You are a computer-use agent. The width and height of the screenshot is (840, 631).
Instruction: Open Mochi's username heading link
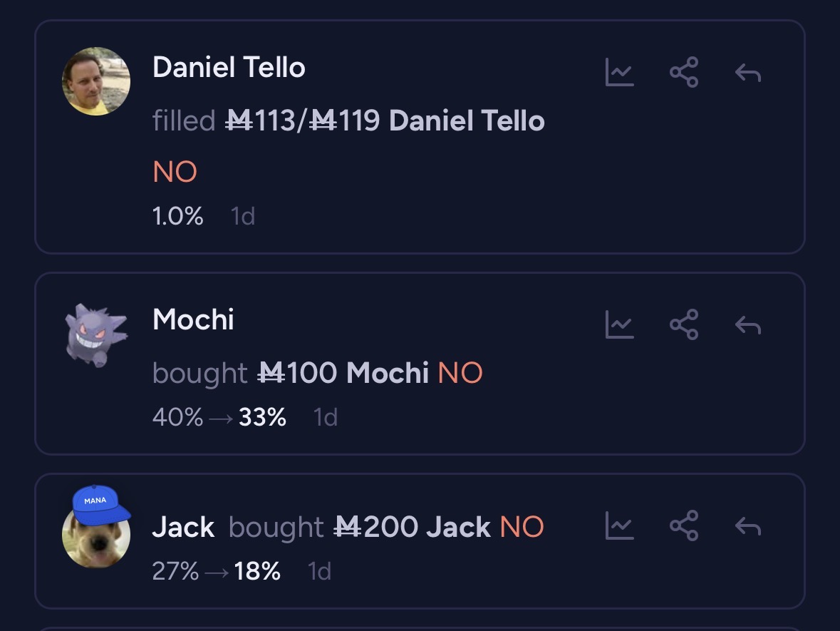193,320
